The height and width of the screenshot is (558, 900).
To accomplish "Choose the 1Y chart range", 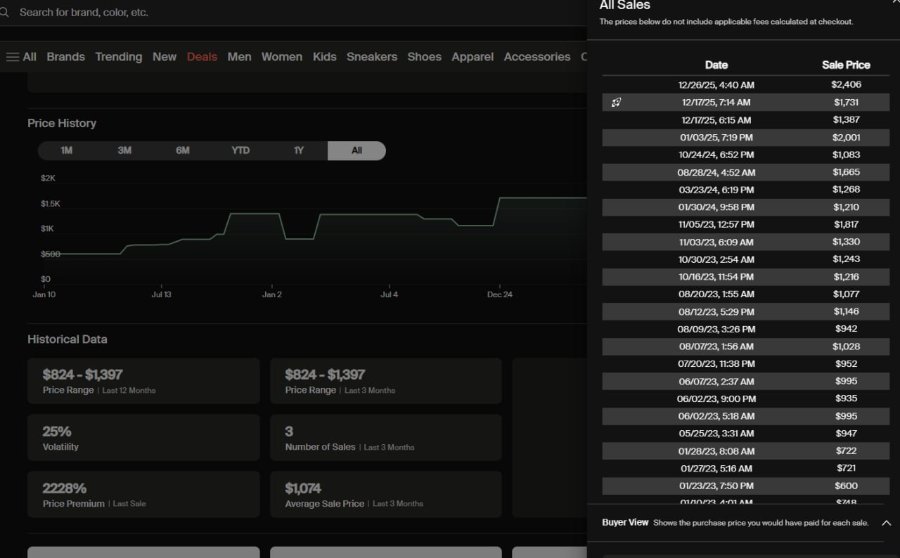I will click(298, 150).
